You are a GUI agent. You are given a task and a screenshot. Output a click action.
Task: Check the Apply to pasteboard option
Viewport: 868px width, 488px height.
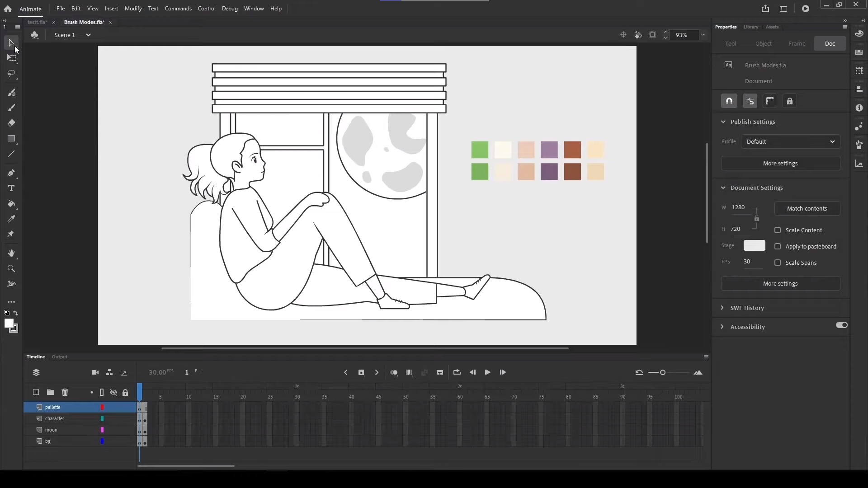click(778, 246)
